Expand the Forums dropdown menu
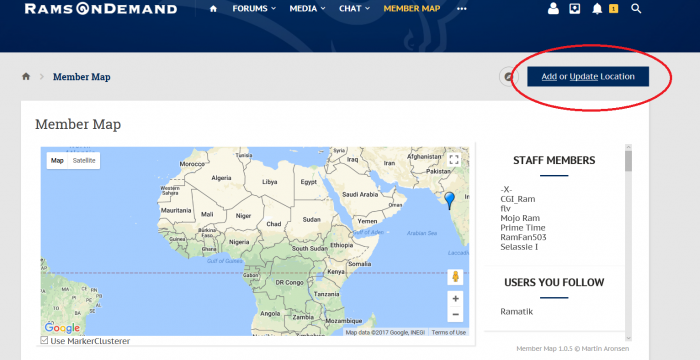The height and width of the screenshot is (360, 700). pyautogui.click(x=254, y=8)
